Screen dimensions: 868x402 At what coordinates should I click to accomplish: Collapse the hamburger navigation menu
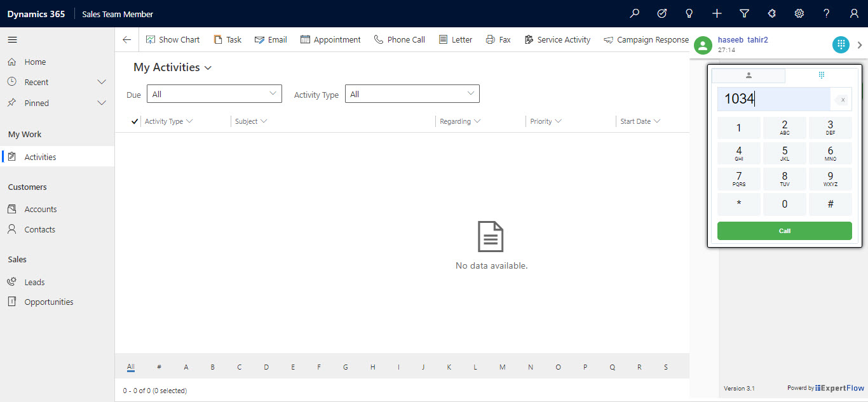13,39
